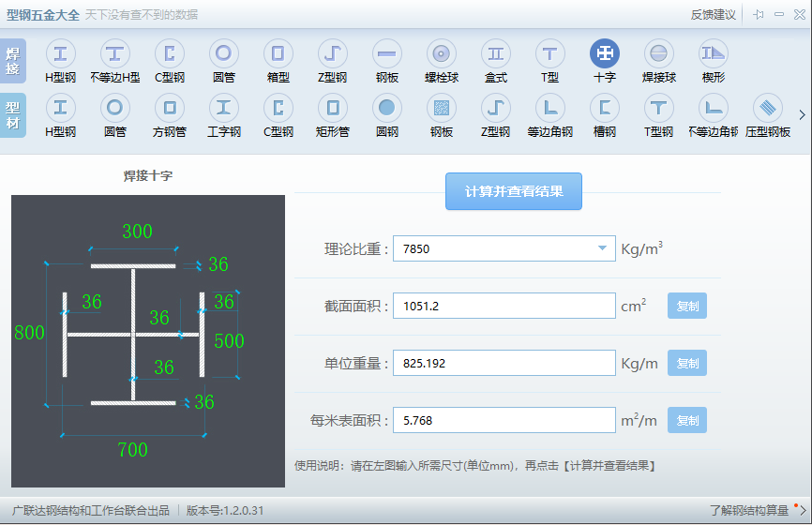Copy the 每米表面积 value
The height and width of the screenshot is (525, 812).
[687, 420]
